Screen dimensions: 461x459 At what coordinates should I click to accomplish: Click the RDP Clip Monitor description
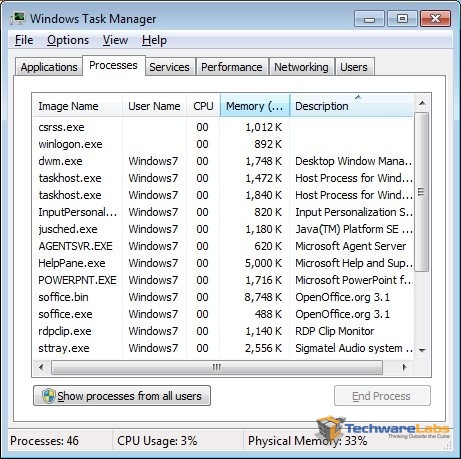[x=335, y=331]
